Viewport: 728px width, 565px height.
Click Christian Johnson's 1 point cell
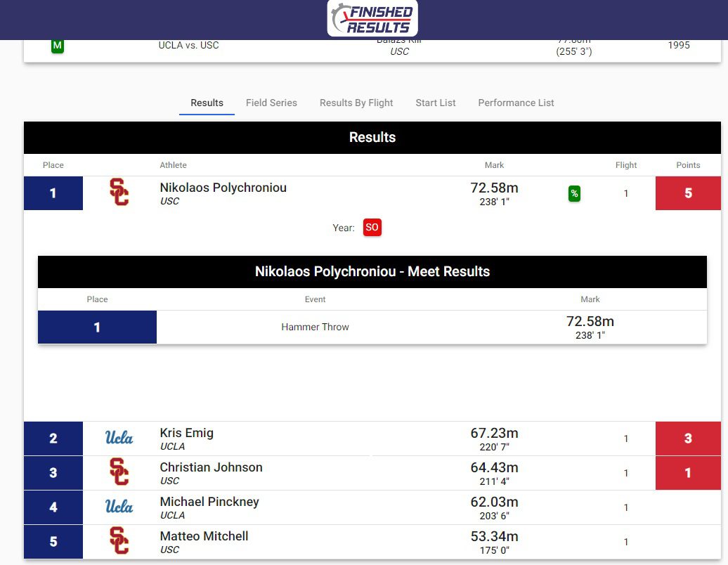coord(688,473)
